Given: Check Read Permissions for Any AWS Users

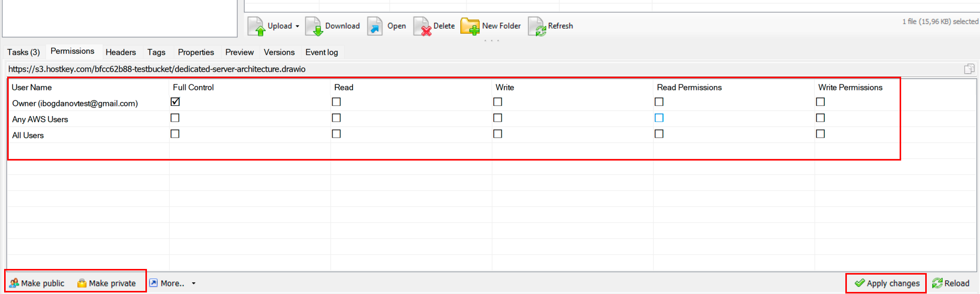Looking at the screenshot, I should [659, 118].
